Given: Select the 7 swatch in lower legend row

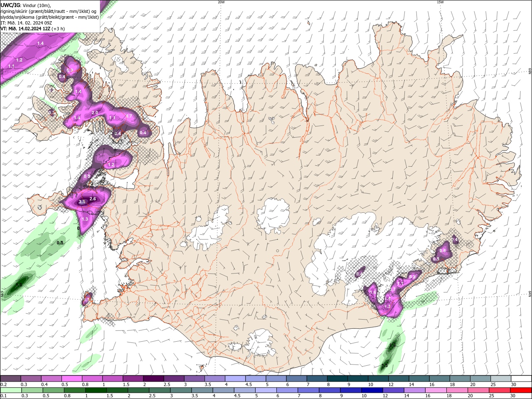Looking at the screenshot, I should pyautogui.click(x=308, y=390).
